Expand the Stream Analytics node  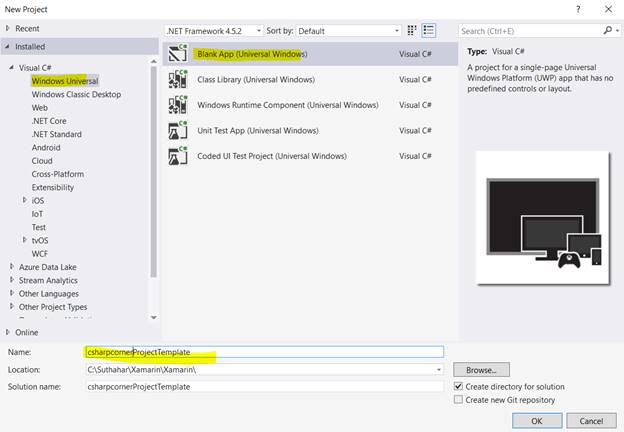pyautogui.click(x=12, y=280)
